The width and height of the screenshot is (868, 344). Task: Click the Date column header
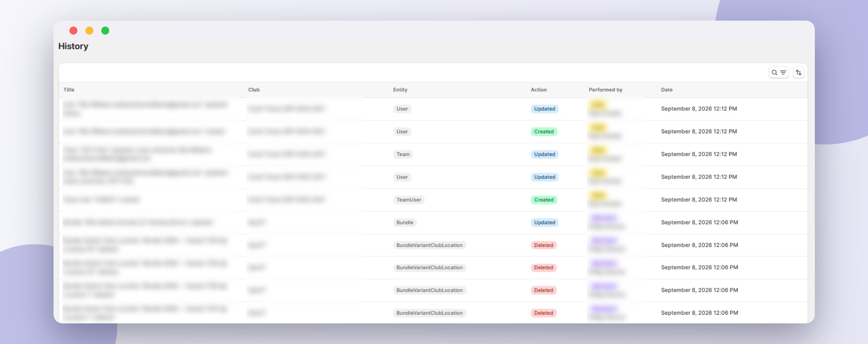667,90
